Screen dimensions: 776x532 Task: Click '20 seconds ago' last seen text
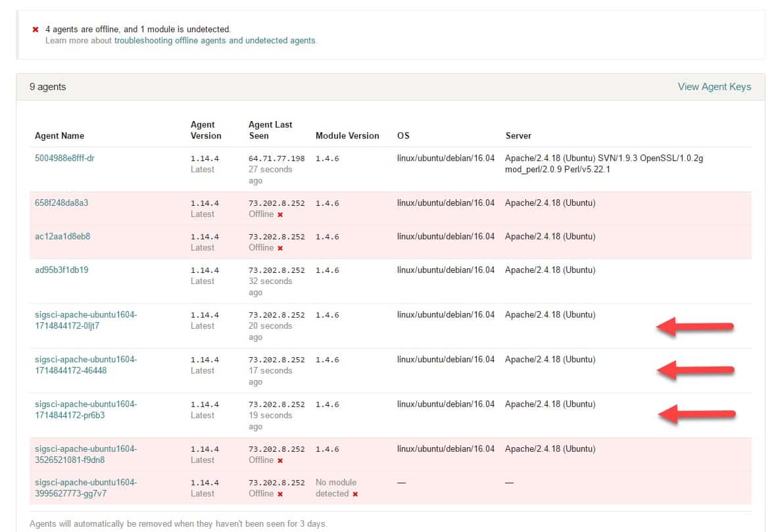(270, 331)
